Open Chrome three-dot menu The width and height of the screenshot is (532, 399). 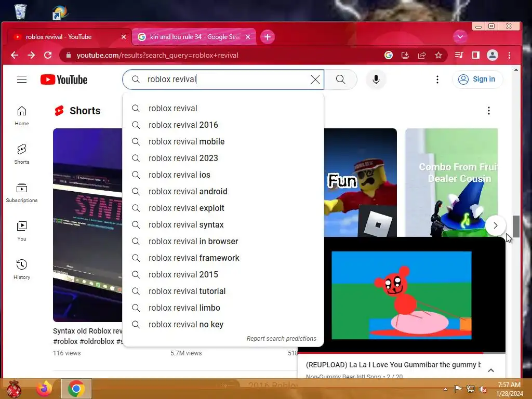pos(509,55)
